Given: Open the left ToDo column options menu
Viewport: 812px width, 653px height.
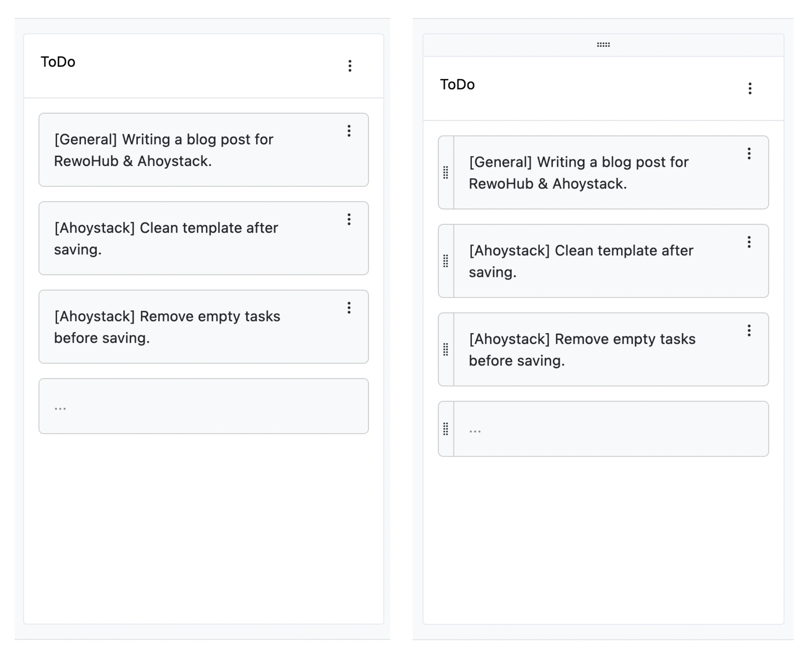Looking at the screenshot, I should (x=350, y=66).
